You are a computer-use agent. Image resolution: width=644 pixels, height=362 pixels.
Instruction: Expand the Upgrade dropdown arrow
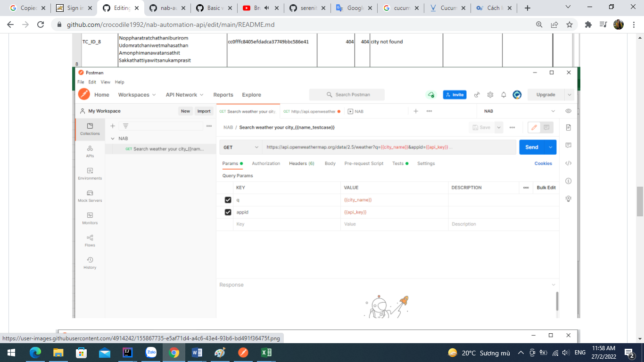(x=570, y=95)
